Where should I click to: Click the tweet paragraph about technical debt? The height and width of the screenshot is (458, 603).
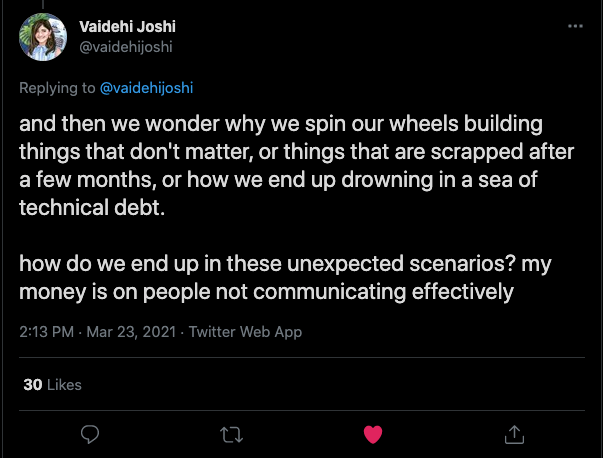[296, 166]
